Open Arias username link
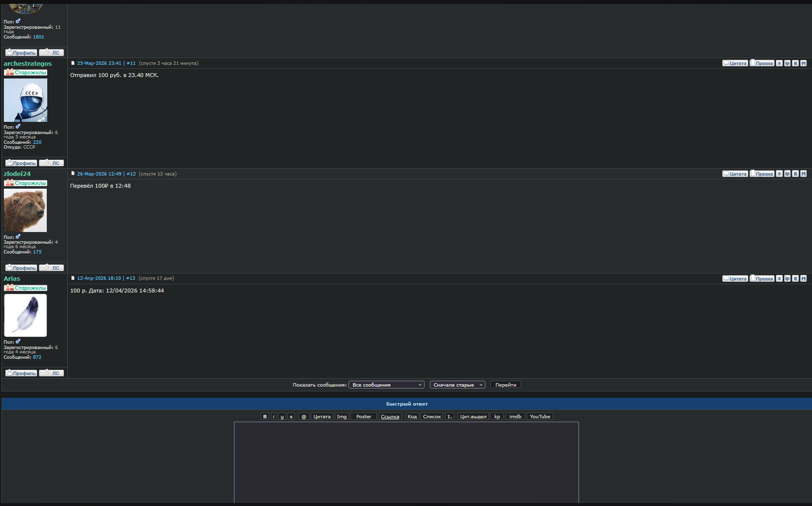Viewport: 812px width, 506px height. pos(12,278)
